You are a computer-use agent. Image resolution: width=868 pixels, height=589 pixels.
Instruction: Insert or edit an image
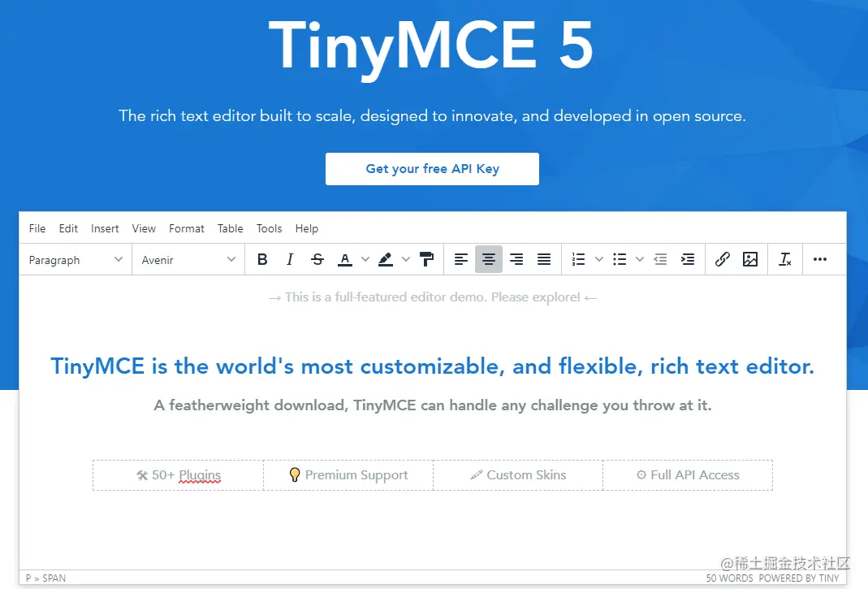tap(750, 259)
